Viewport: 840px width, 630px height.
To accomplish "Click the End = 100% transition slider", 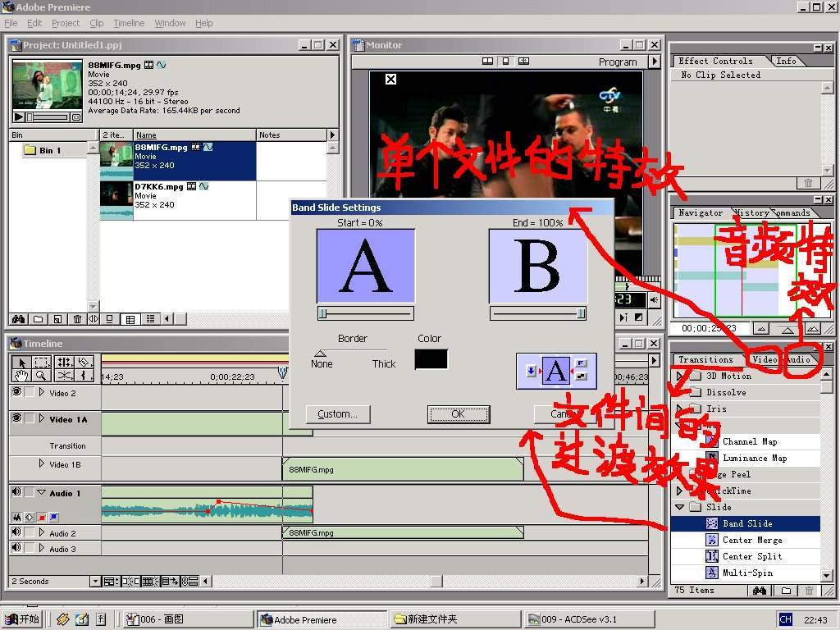I will pos(538,313).
